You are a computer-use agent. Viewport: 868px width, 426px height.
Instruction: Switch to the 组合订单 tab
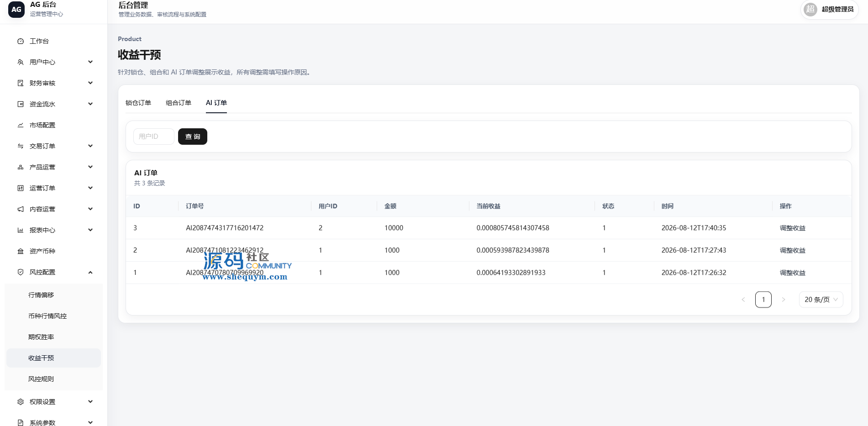pyautogui.click(x=179, y=103)
